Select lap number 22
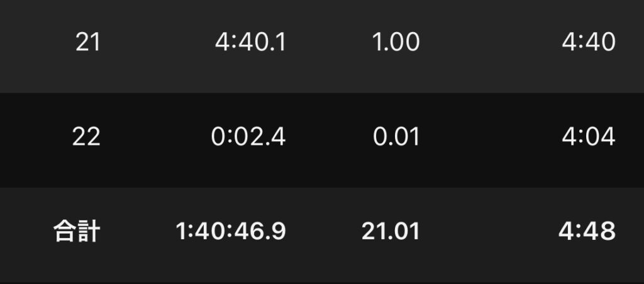The image size is (644, 284). click(x=86, y=137)
